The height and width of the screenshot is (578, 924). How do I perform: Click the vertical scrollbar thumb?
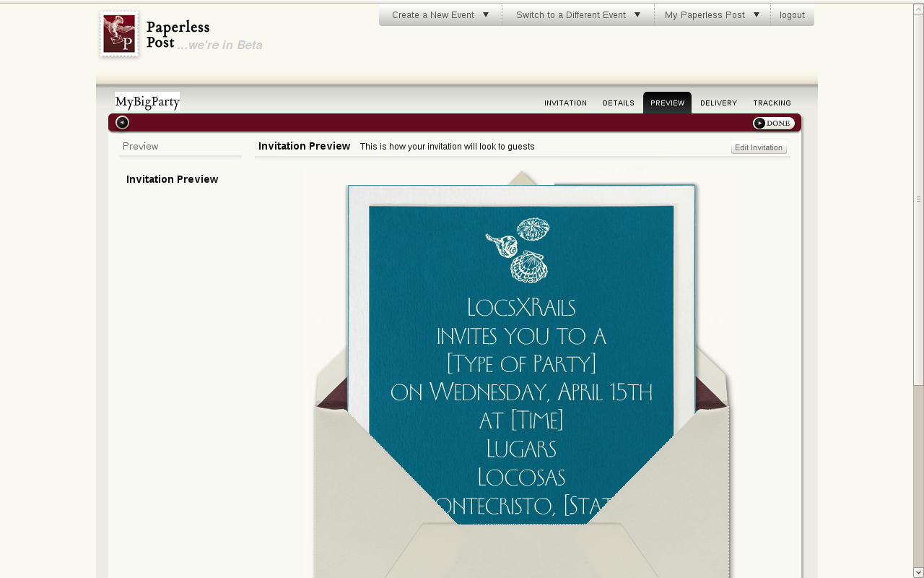click(918, 199)
